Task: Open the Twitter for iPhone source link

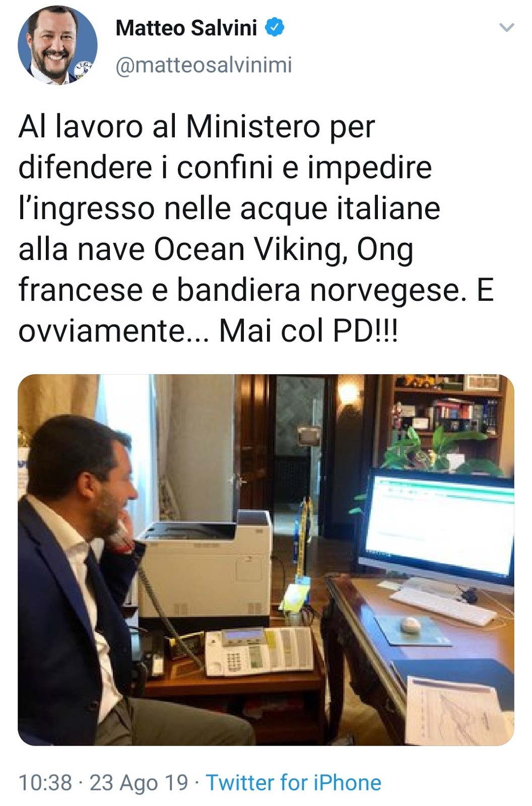Action: pos(294,783)
